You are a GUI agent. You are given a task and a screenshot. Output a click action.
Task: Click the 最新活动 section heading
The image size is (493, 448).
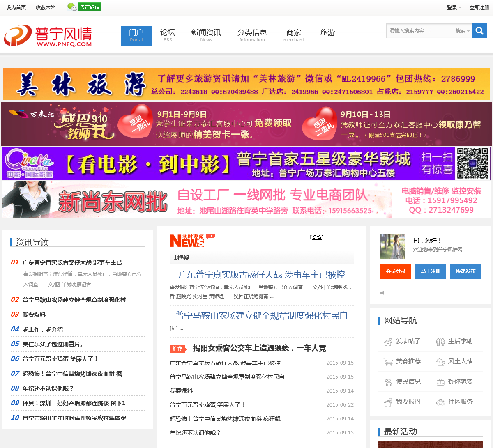tap(401, 432)
